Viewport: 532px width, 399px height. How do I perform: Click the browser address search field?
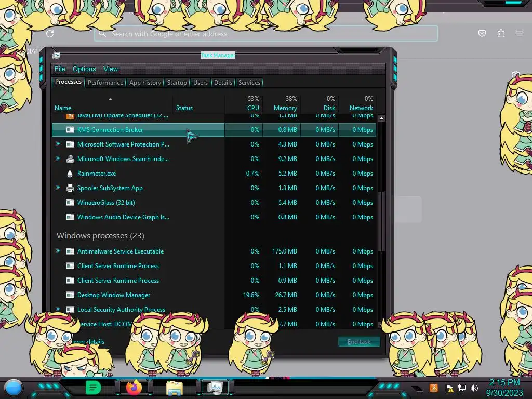click(x=265, y=34)
